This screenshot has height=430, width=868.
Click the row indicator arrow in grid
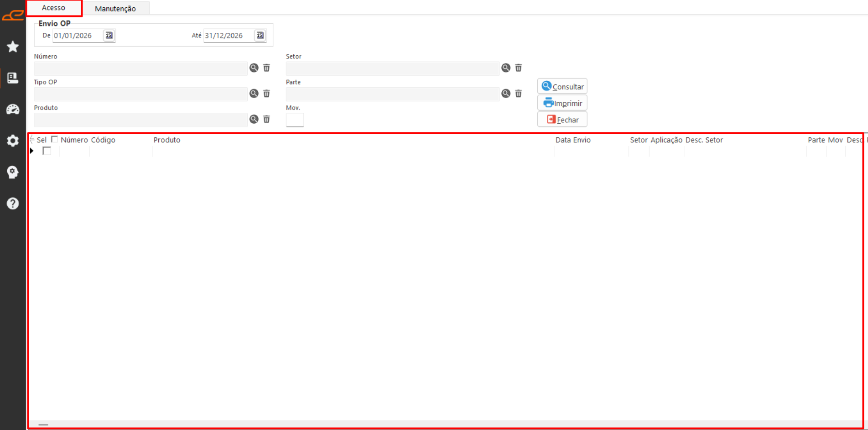point(32,151)
